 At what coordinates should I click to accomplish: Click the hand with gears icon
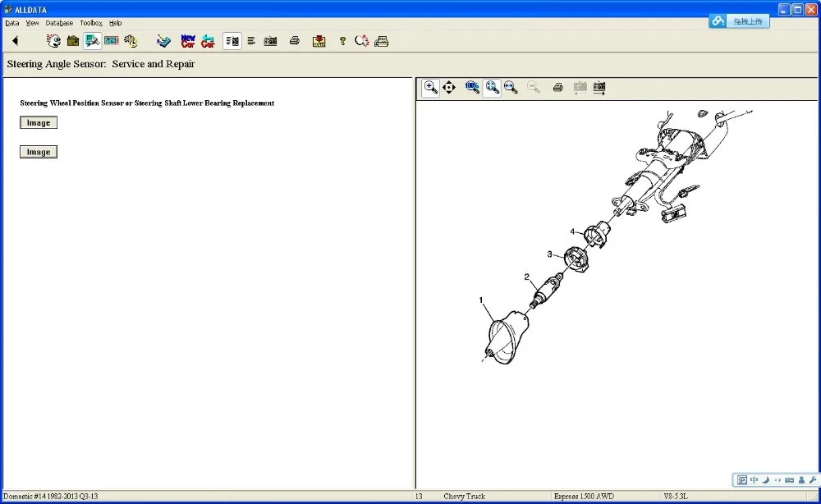click(x=131, y=41)
